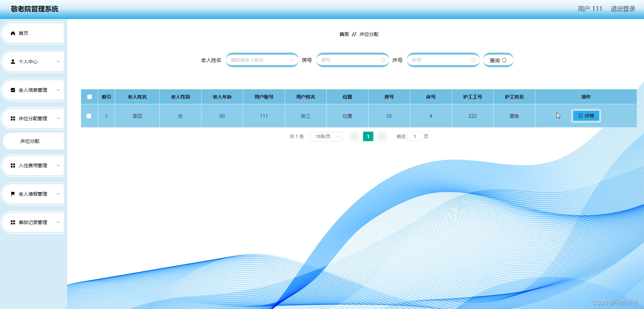
Task: Click the home icon beside 首页
Action: coord(13,33)
